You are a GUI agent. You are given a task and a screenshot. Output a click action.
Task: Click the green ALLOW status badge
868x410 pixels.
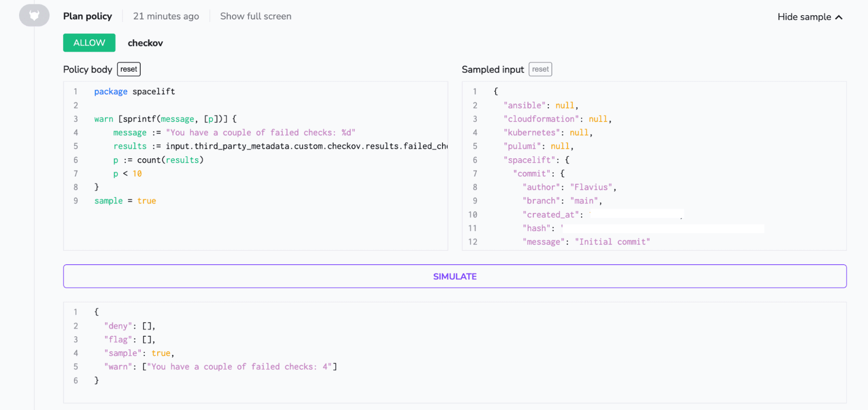89,43
